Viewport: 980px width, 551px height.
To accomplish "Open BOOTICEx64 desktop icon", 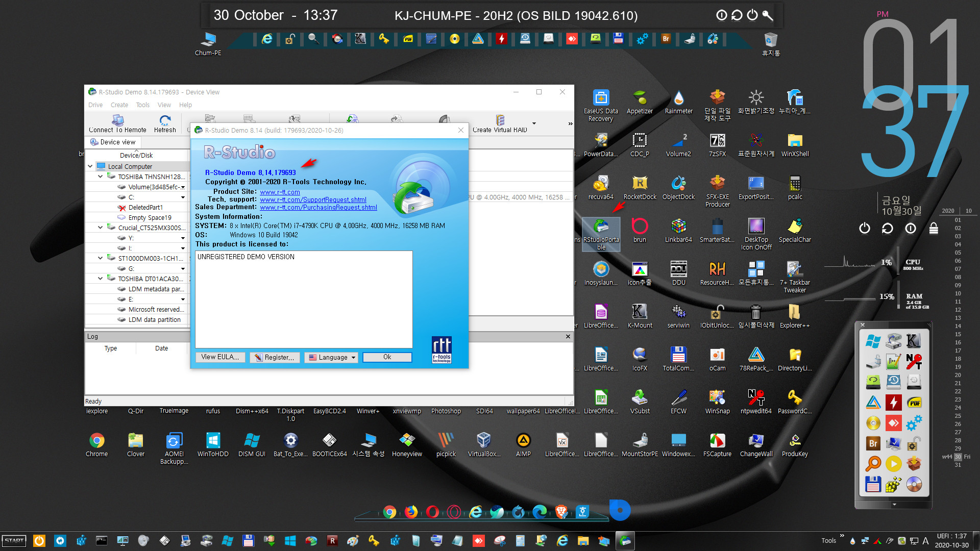I will point(329,445).
